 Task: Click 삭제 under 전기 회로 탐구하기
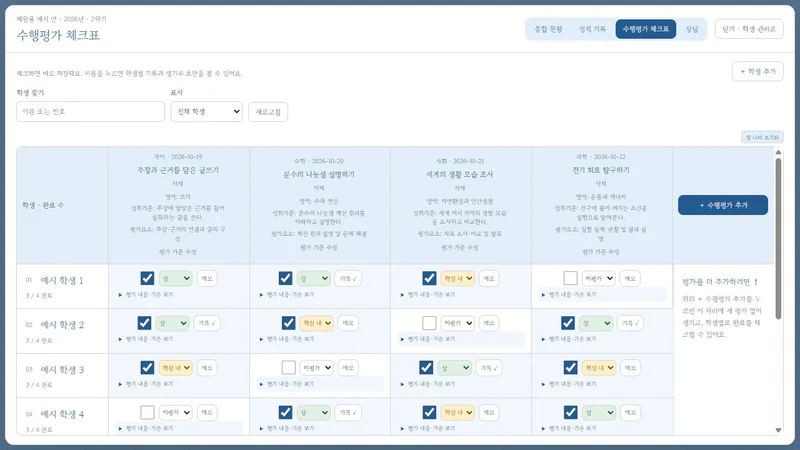(x=601, y=183)
